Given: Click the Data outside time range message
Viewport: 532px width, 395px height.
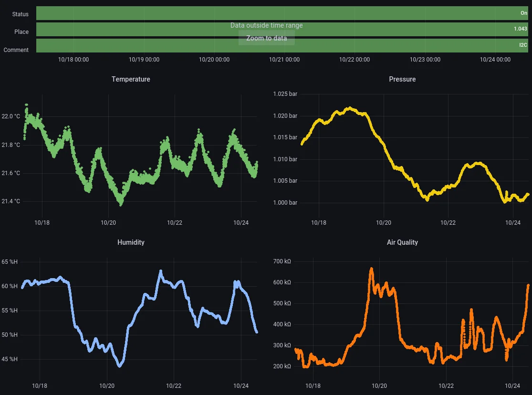Looking at the screenshot, I should [x=266, y=25].
